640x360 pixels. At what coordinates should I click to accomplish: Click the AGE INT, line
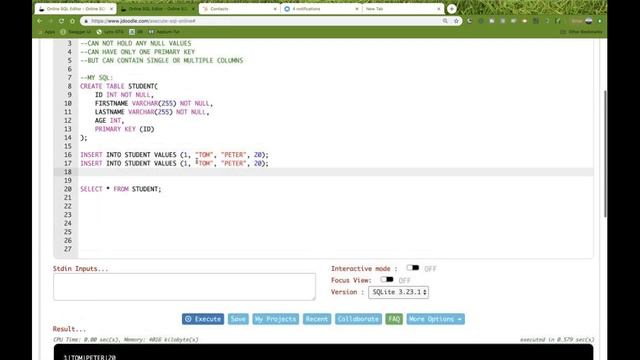coord(109,120)
